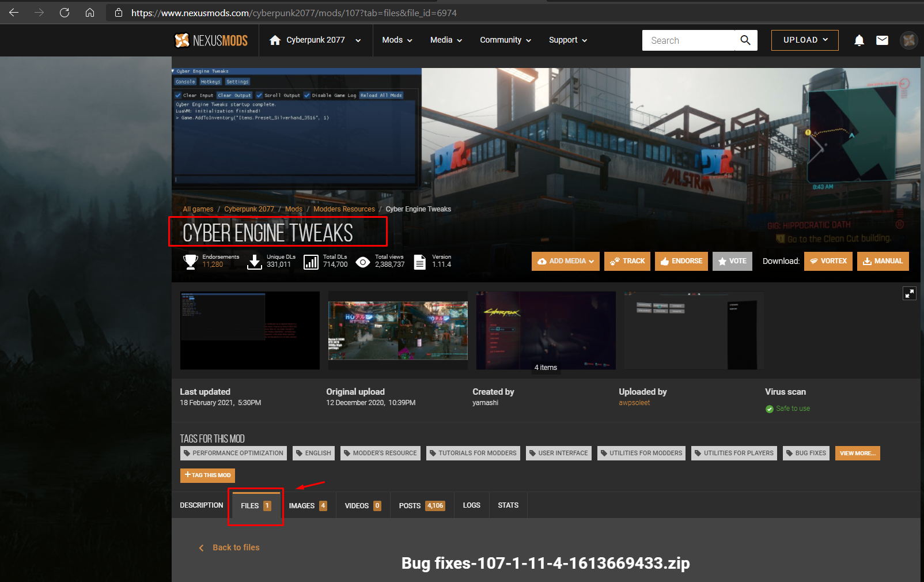
Task: Click the Endorsements trophy icon
Action: 191,262
